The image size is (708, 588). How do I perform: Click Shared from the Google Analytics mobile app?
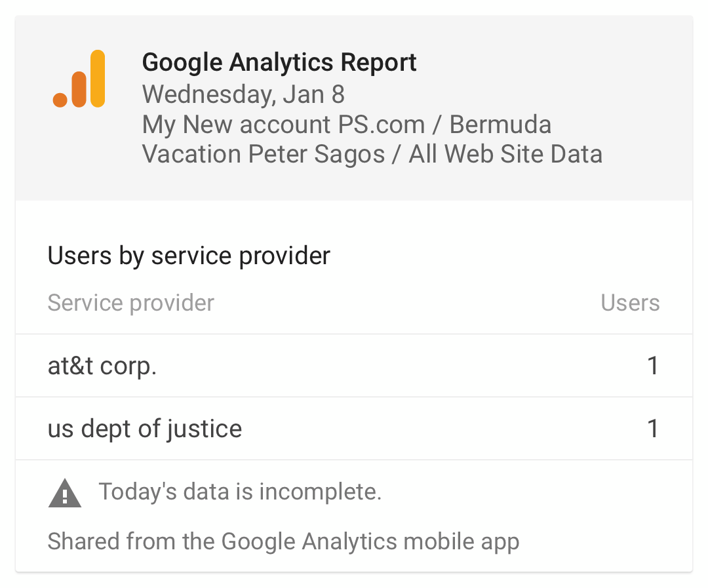(284, 541)
